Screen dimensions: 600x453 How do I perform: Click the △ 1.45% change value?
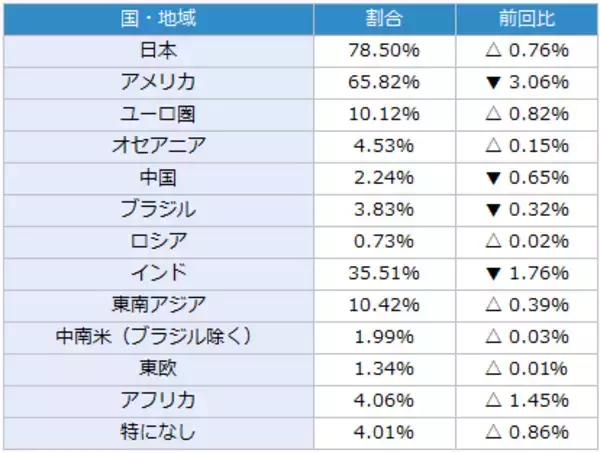(526, 401)
